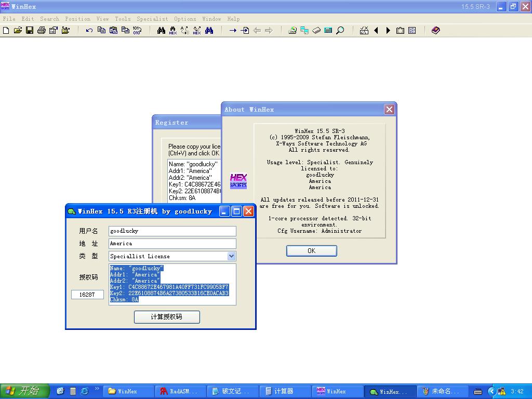Open the Position menu
Viewport: 532px width, 399px height.
[x=78, y=19]
